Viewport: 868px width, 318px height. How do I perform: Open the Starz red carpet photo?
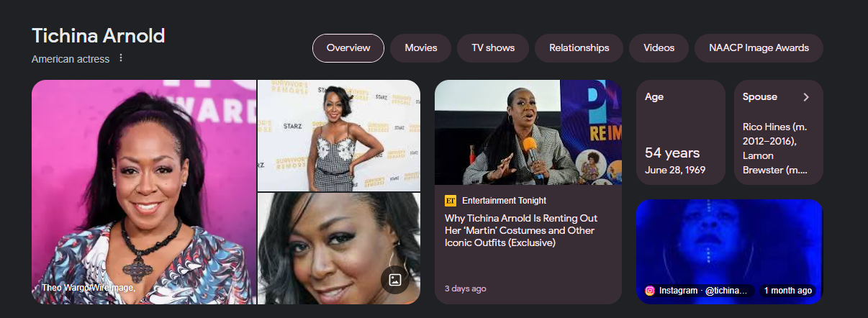coord(339,135)
